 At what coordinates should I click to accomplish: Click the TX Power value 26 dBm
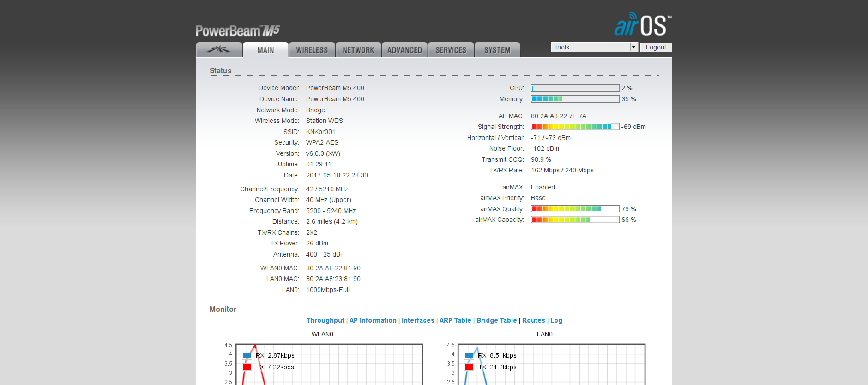(317, 243)
